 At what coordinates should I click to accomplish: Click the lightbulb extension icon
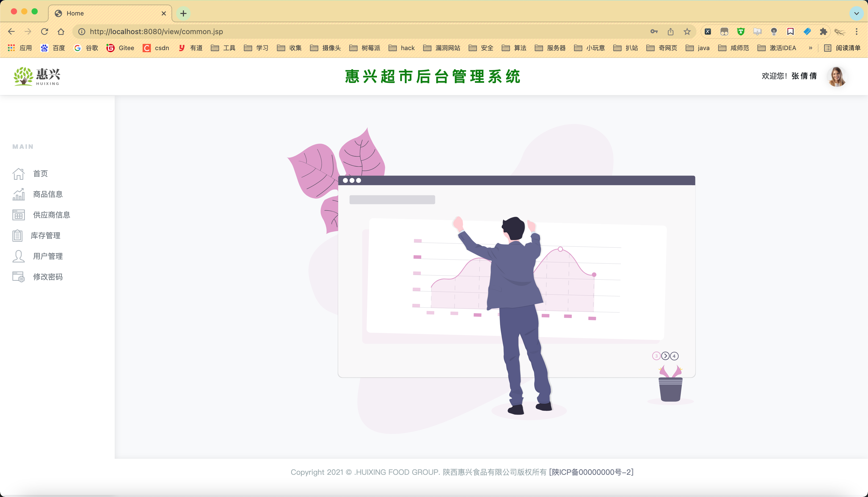click(774, 32)
